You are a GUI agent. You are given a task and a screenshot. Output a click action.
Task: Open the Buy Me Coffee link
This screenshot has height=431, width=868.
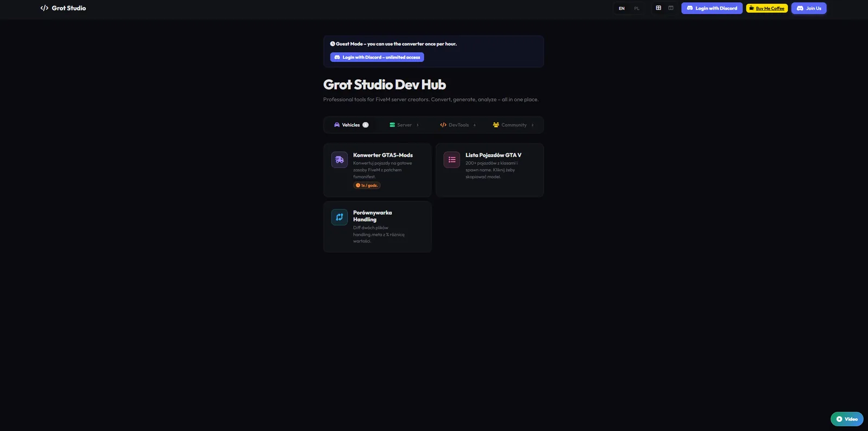point(767,8)
